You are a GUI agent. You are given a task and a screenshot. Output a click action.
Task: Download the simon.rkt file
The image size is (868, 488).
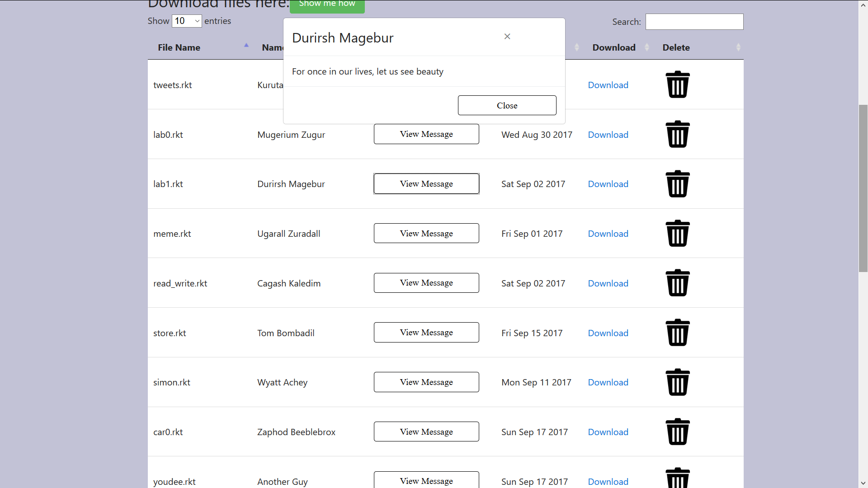(x=608, y=383)
